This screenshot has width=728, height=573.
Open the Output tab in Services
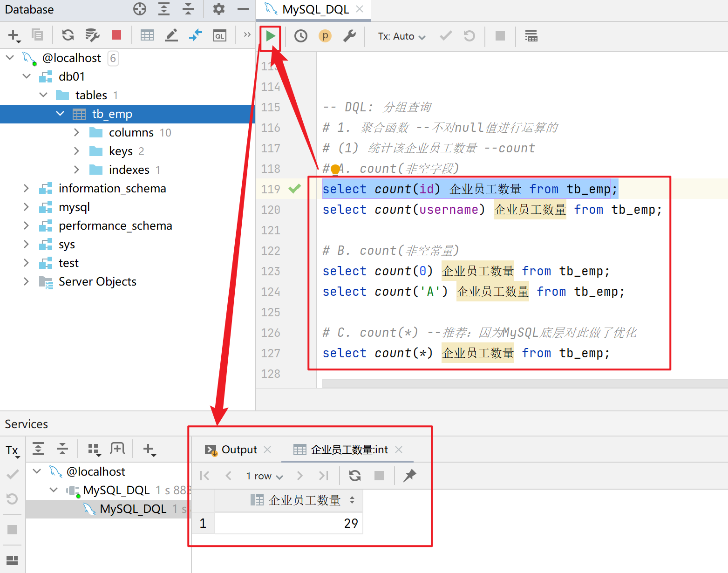tap(239, 450)
